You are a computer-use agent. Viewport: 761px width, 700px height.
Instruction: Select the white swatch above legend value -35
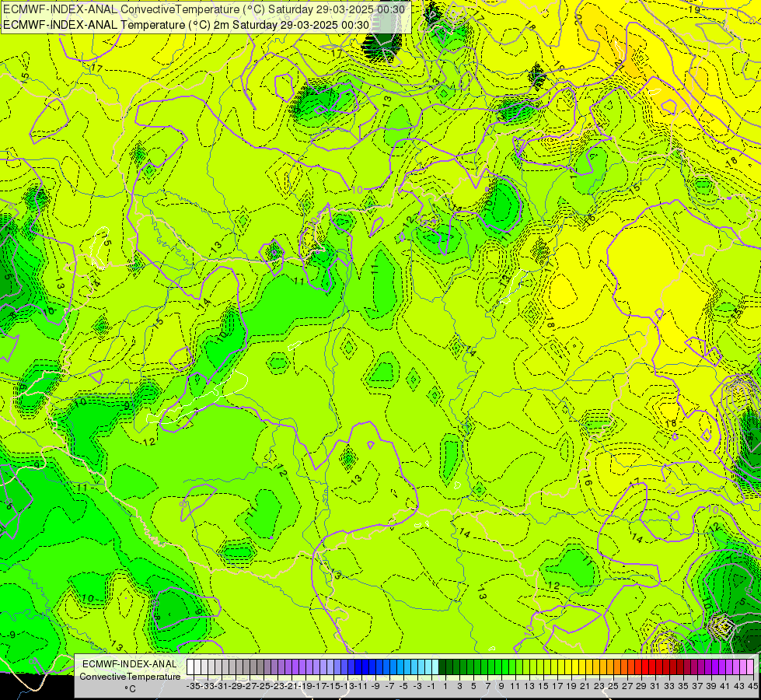click(190, 667)
